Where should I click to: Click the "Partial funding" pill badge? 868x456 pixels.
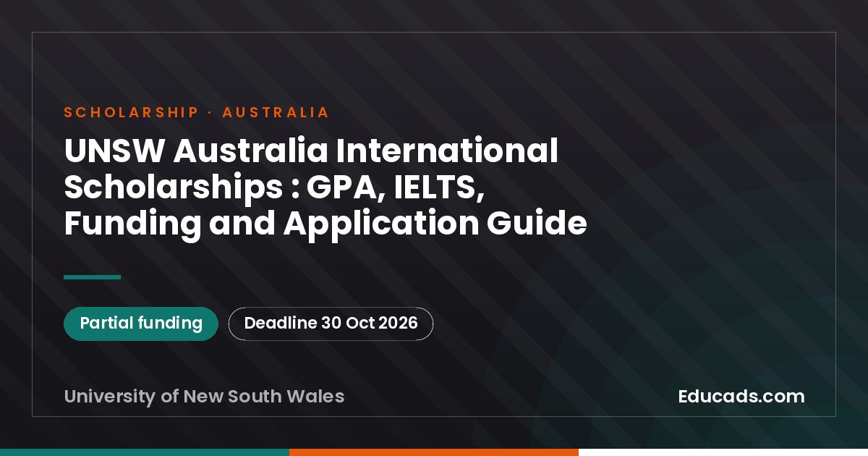tap(141, 324)
